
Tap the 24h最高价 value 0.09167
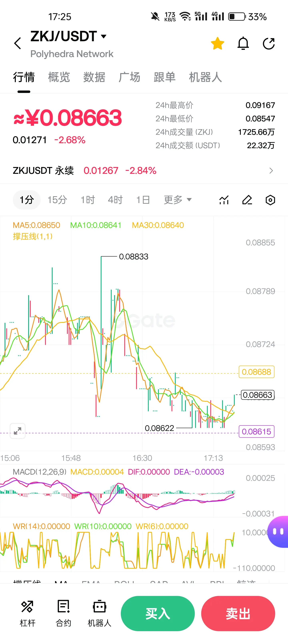[x=260, y=105]
